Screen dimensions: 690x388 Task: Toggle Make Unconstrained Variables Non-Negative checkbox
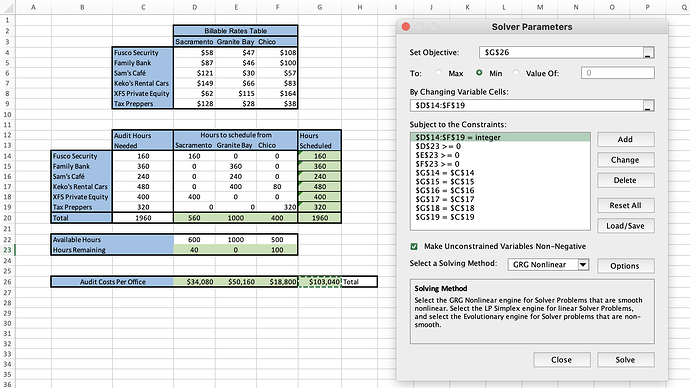[414, 246]
